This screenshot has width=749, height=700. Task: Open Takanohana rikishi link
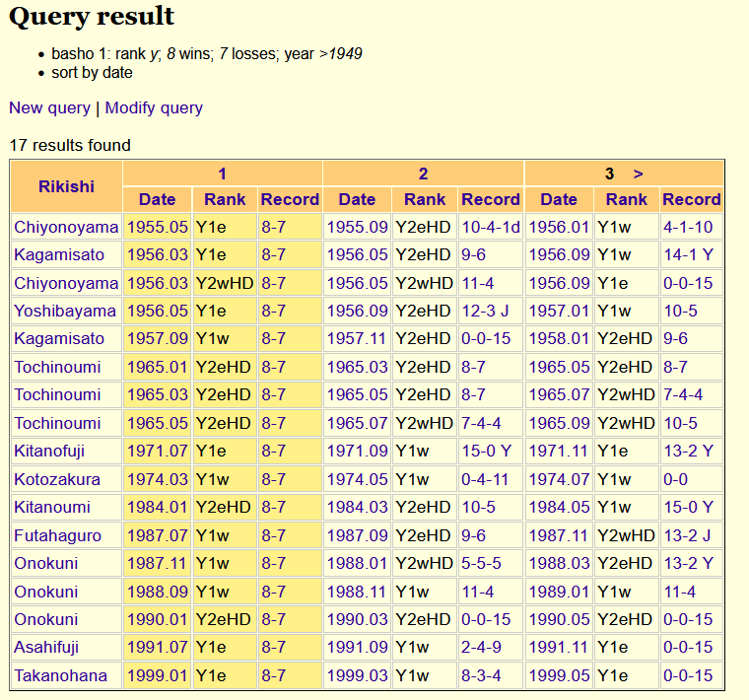pyautogui.click(x=61, y=675)
